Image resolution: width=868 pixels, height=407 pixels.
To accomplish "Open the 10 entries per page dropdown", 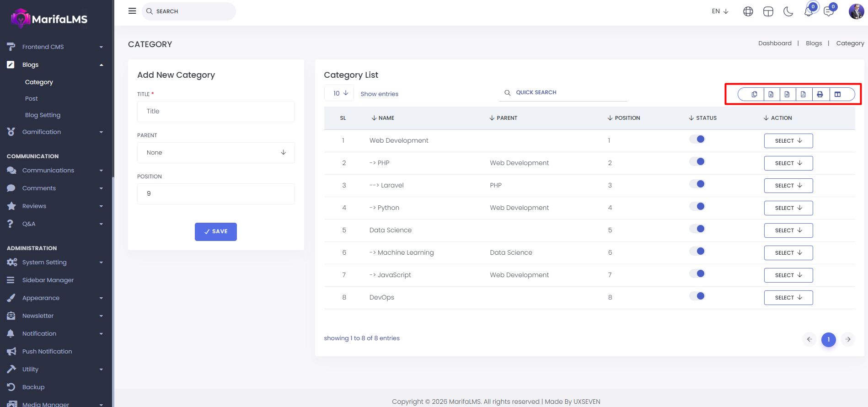I will point(340,93).
